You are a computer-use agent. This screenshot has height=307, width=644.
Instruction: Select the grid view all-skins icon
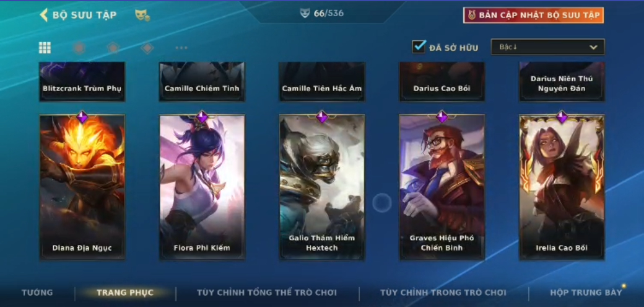45,48
